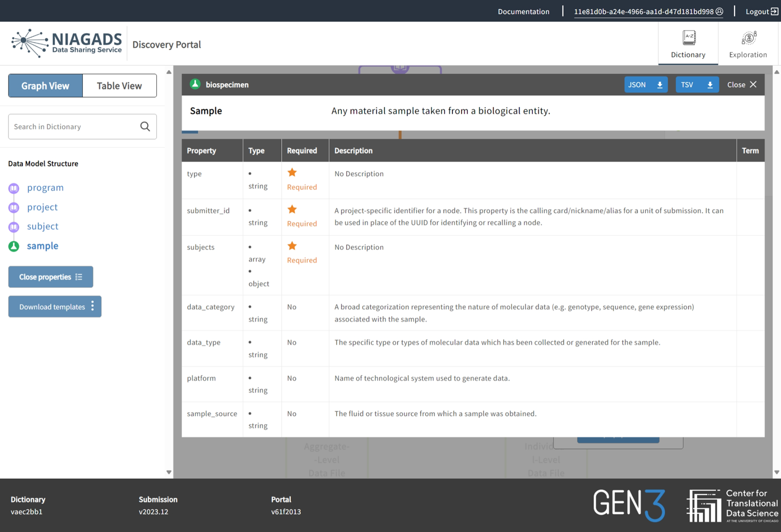This screenshot has width=781, height=532.
Task: Close properties with the sidebar button
Action: 51,277
